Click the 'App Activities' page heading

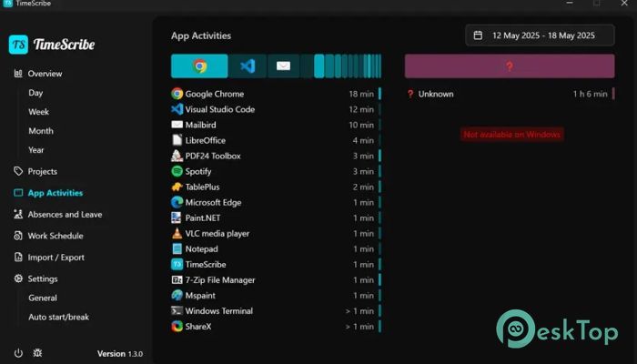coord(201,35)
